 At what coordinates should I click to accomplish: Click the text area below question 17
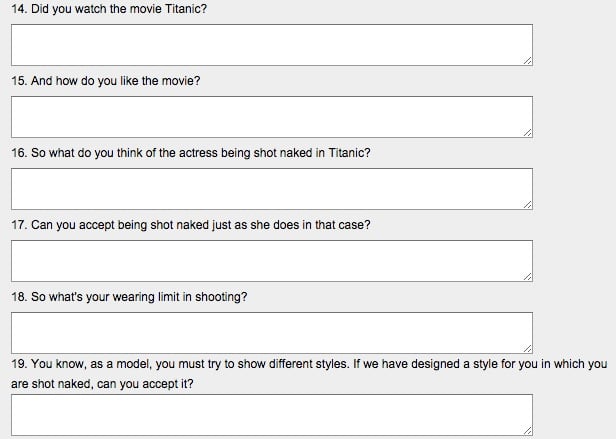tap(272, 261)
